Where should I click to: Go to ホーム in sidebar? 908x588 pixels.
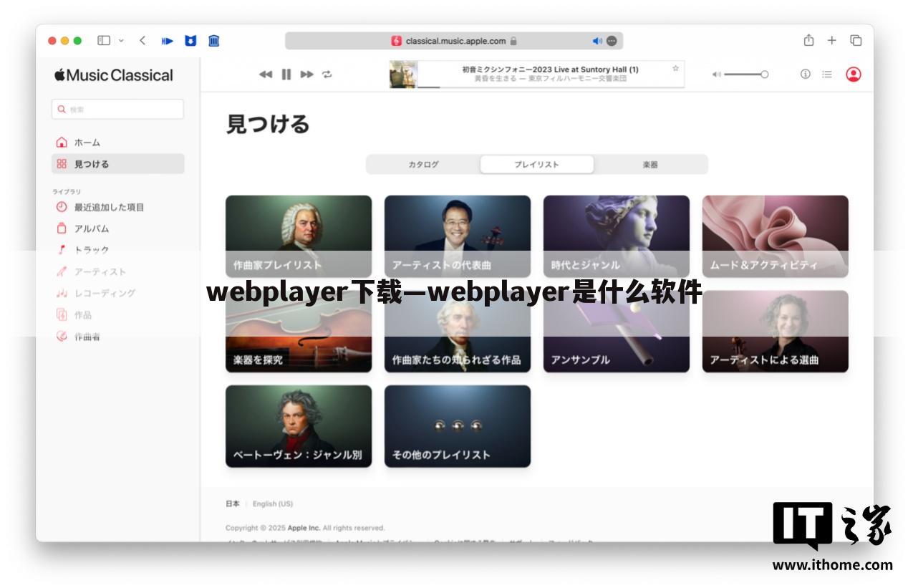pyautogui.click(x=117, y=143)
